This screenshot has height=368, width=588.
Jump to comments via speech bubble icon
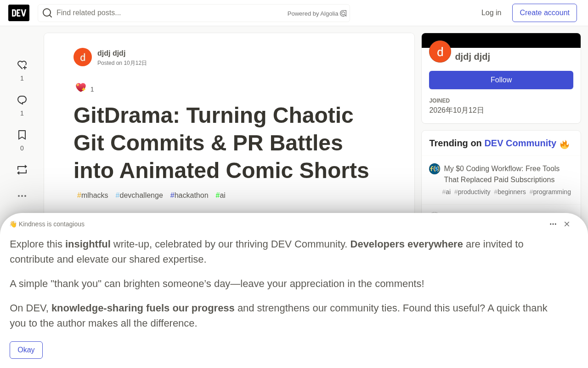click(22, 100)
